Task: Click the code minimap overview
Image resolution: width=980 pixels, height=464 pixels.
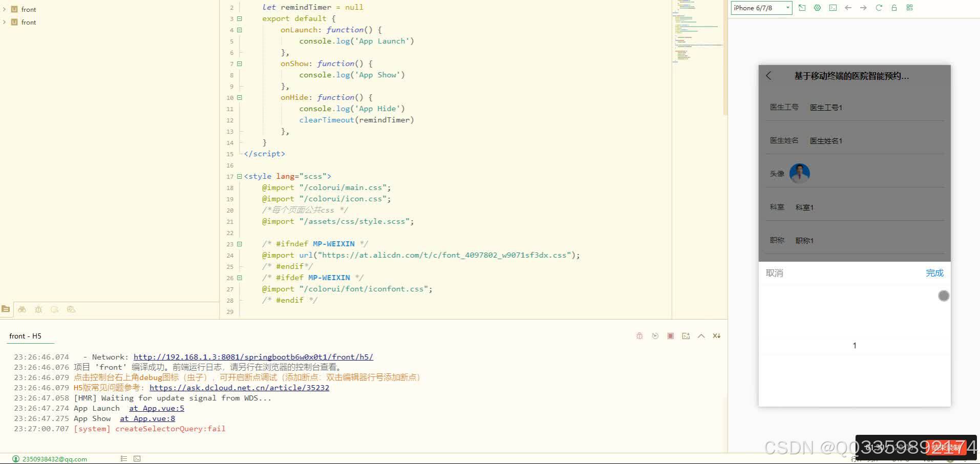Action: (697, 31)
